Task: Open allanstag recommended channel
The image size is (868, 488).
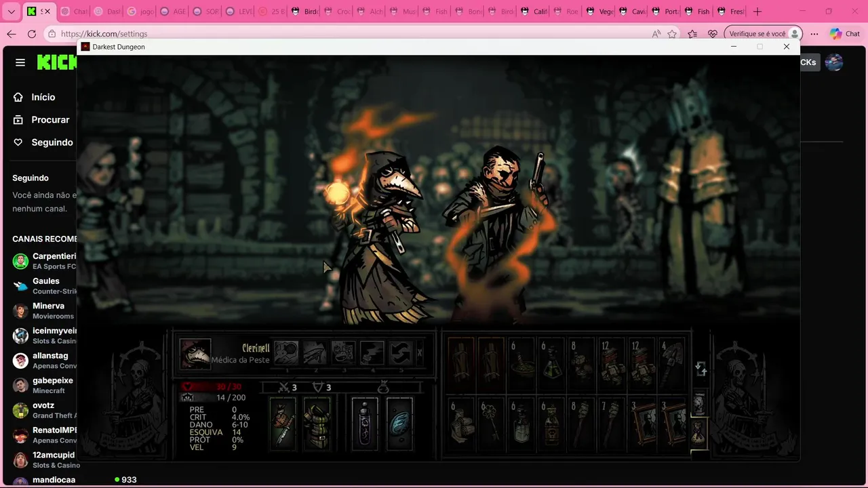Action: pos(43,360)
